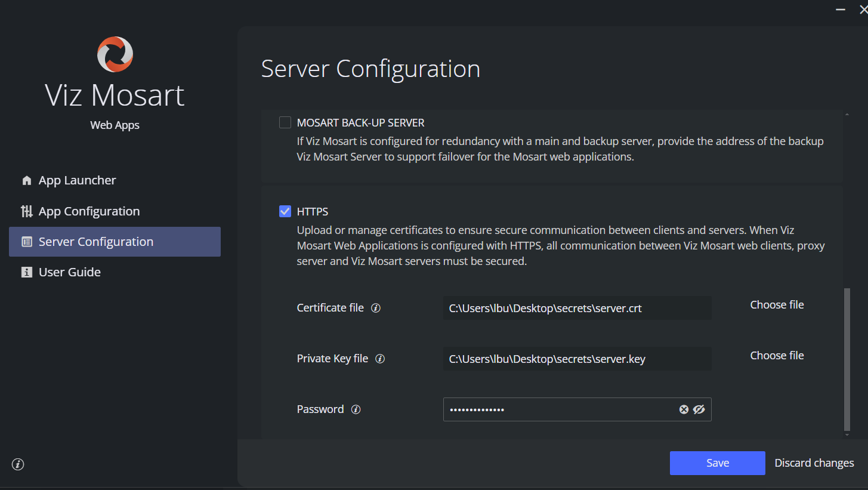Show info tooltip for Private Key file
Viewport: 868px width, 490px height.
(380, 359)
